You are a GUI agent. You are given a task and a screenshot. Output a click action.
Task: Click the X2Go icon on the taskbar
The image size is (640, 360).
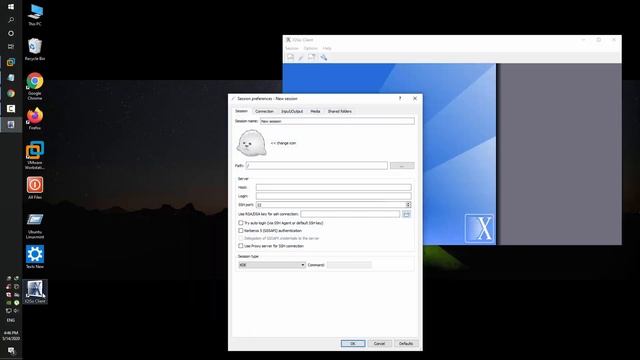(11, 124)
